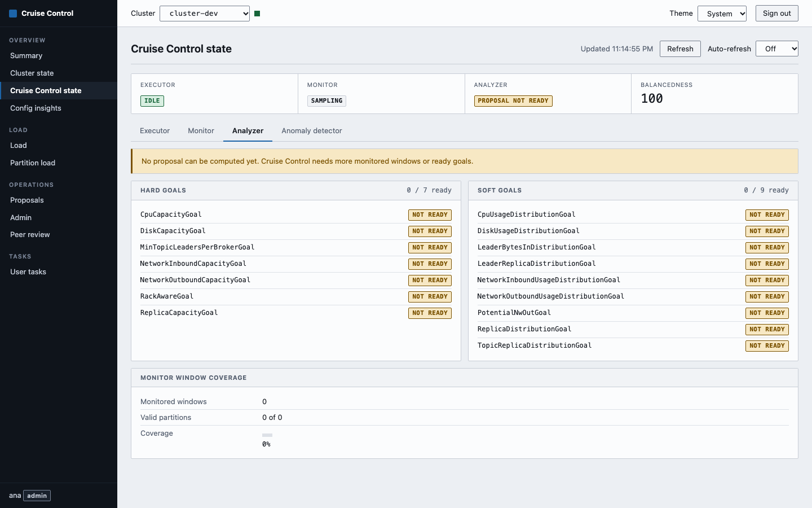Click the 0 / 9 ready soft goals count

tap(766, 190)
